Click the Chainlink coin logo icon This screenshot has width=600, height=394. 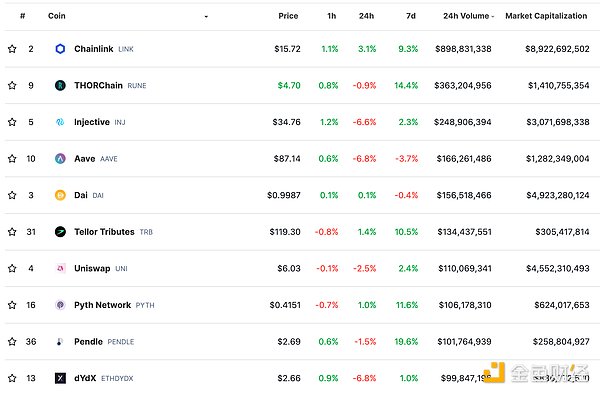[60, 49]
